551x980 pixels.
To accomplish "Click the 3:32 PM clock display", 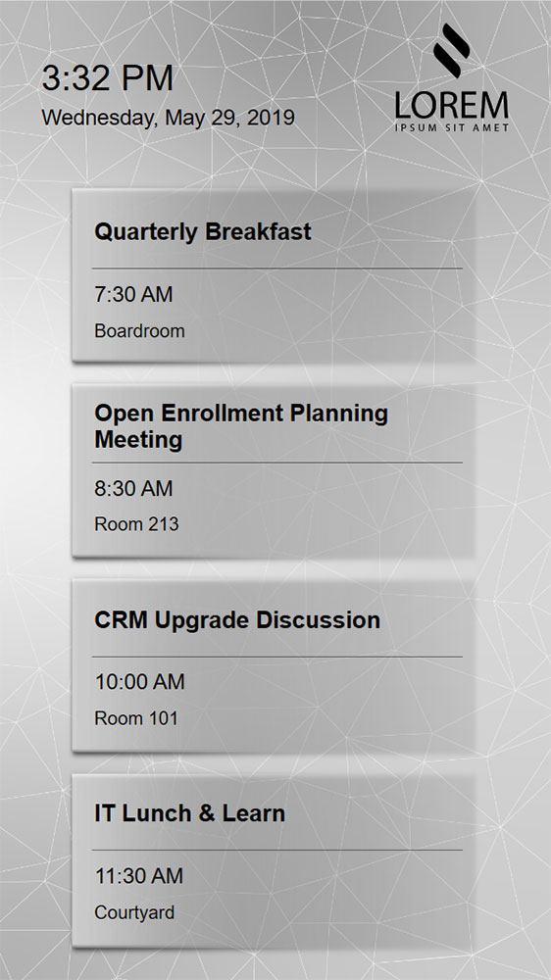I will pos(107,78).
